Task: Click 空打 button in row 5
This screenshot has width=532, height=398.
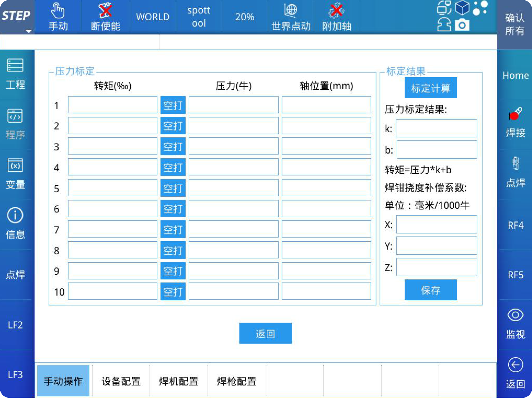Action: [173, 188]
